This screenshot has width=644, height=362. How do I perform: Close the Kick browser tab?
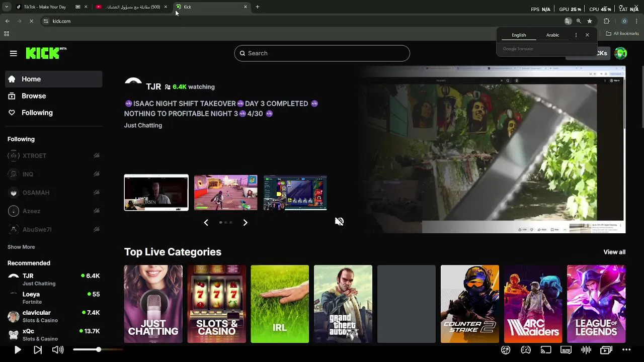tap(246, 7)
